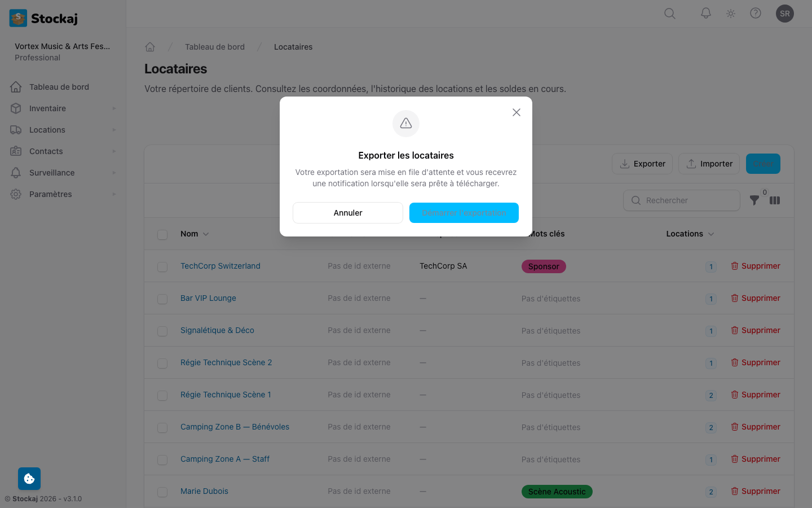Tick the select-all checkbox in the table header
This screenshot has width=812, height=508.
pos(162,234)
